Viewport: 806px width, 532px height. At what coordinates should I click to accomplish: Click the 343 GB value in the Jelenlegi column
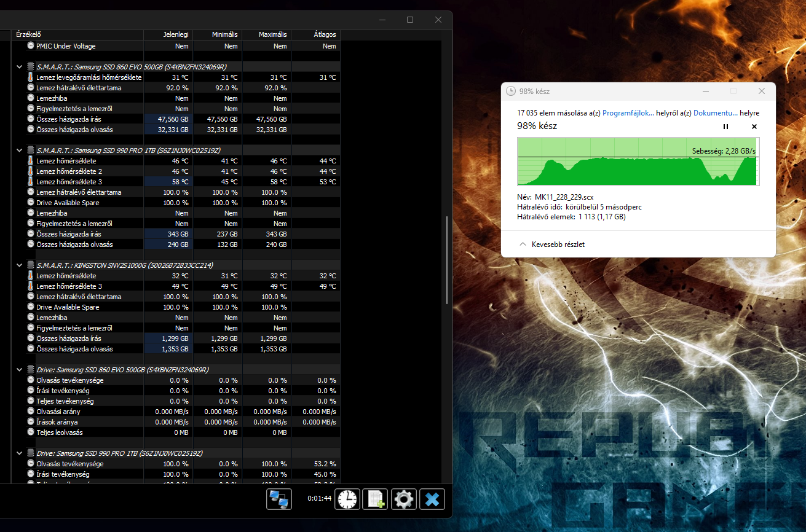(x=178, y=234)
